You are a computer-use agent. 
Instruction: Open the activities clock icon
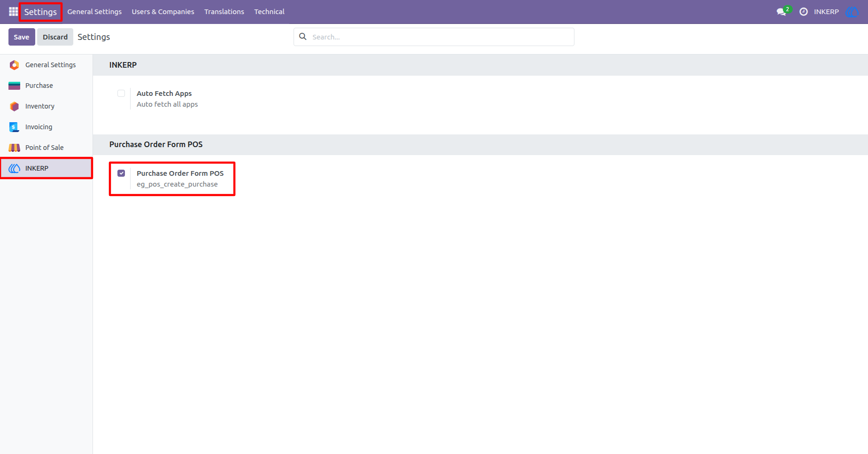tap(804, 12)
